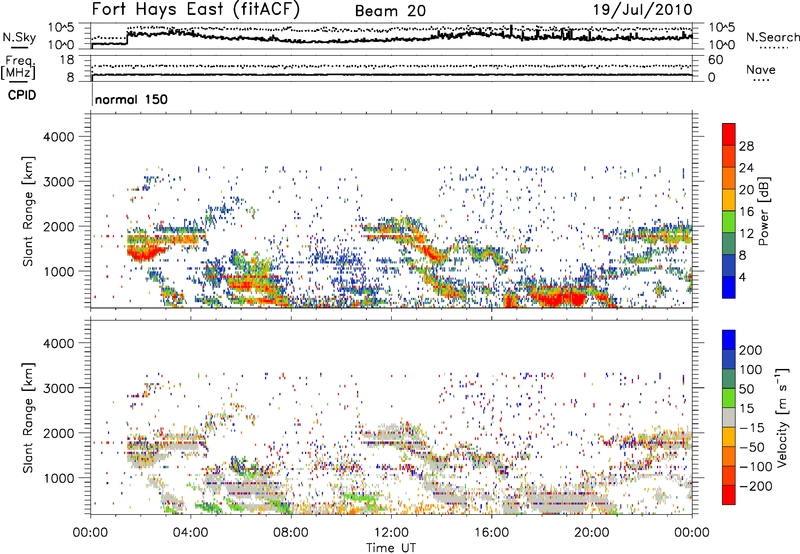Click the "Velocity [m s⁻¹]" color bar title
The width and height of the screenshot is (800, 554).
782,417
